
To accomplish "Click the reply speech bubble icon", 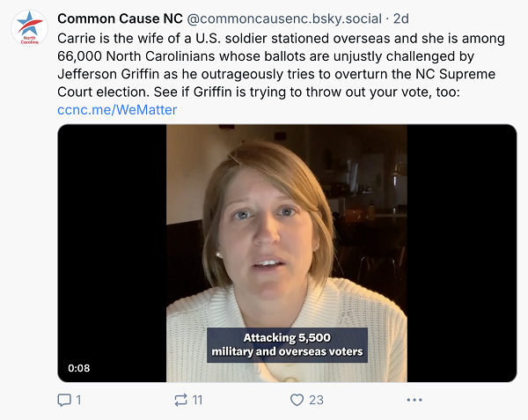I will coord(63,400).
